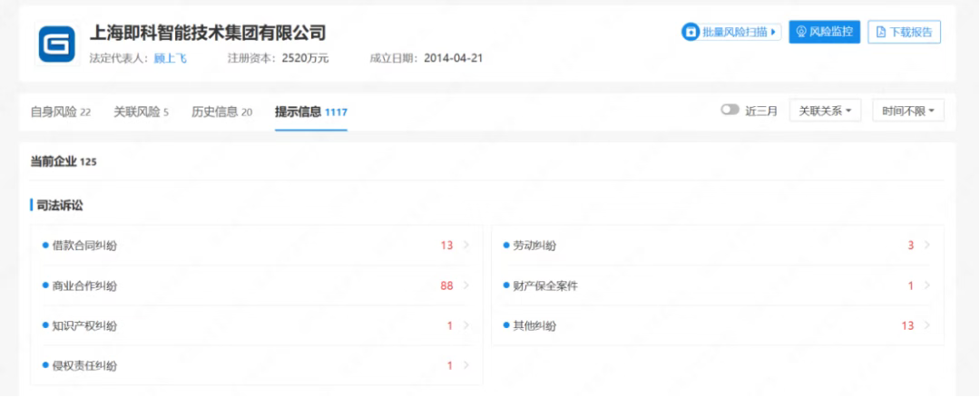Viewport: 980px width, 397px height.
Task: Click the company logo icon
Action: coord(56,44)
